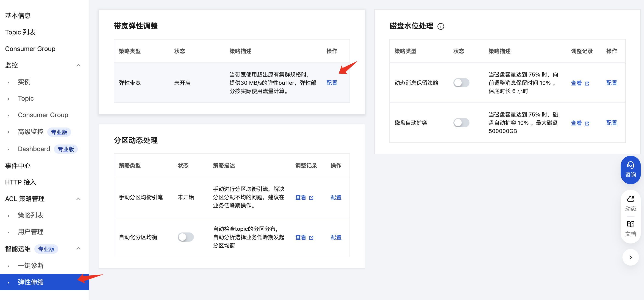Turn on the 磁盘自动扩容 toggle
Screen dimensions: 644x300
point(461,123)
